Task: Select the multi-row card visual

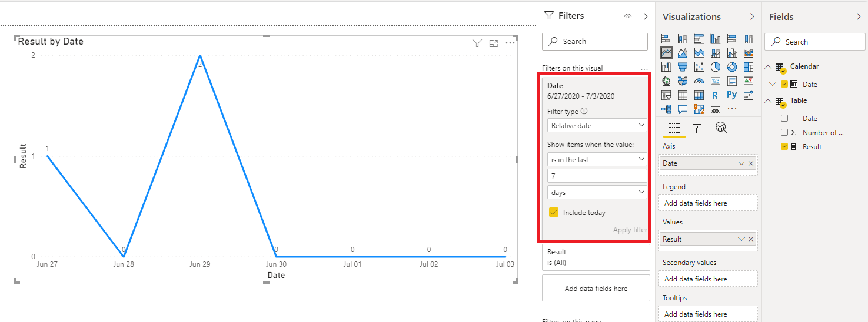Action: (x=732, y=81)
